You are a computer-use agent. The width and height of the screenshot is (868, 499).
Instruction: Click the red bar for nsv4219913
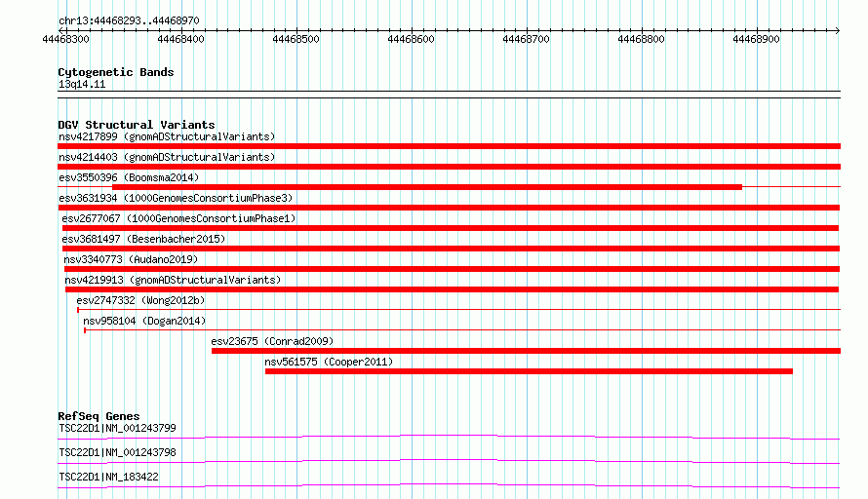point(452,289)
